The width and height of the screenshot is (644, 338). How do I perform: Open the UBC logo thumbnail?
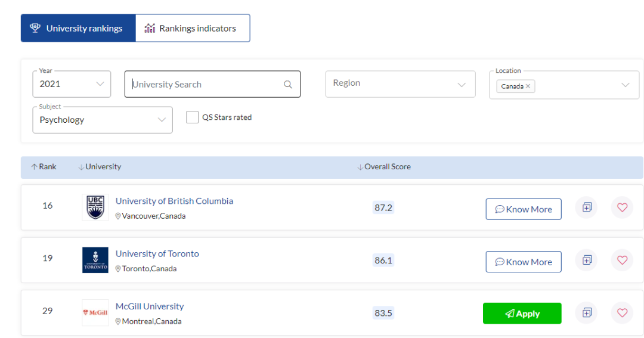click(95, 207)
